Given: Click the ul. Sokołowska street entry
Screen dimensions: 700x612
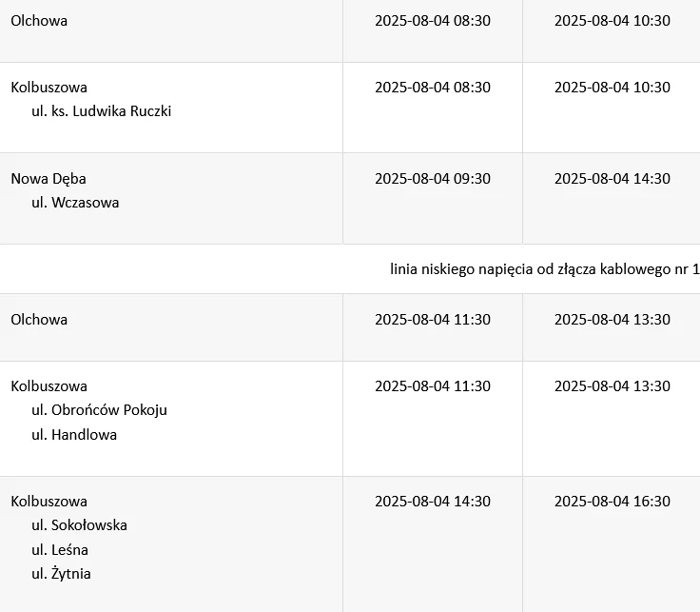Looking at the screenshot, I should tap(79, 525).
